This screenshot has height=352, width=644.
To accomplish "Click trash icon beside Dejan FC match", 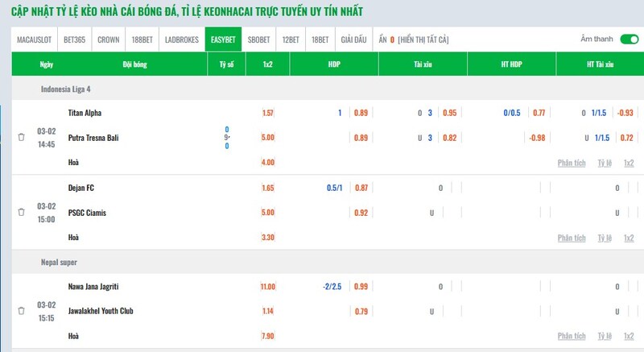I will [21, 213].
